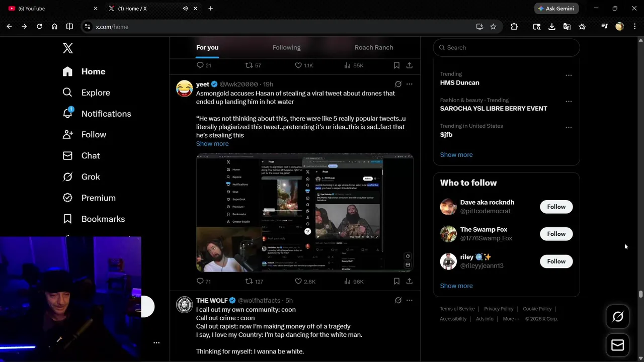Reply to top post with 21 replies
This screenshot has width=644, height=362.
(x=203, y=65)
